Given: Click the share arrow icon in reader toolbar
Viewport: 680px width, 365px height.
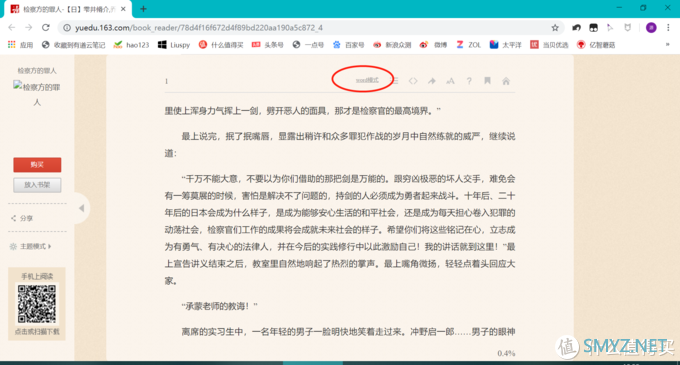Looking at the screenshot, I should [x=432, y=81].
